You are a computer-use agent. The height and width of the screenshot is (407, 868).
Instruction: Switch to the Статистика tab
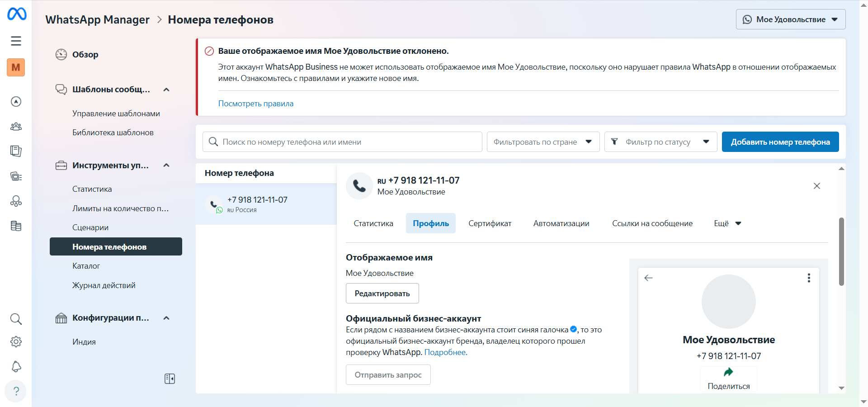[x=373, y=223]
